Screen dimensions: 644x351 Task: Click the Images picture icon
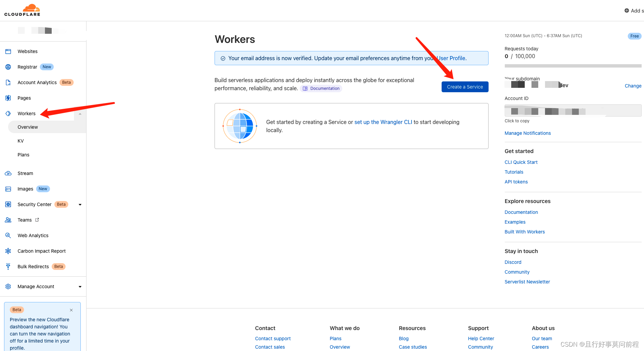8,189
